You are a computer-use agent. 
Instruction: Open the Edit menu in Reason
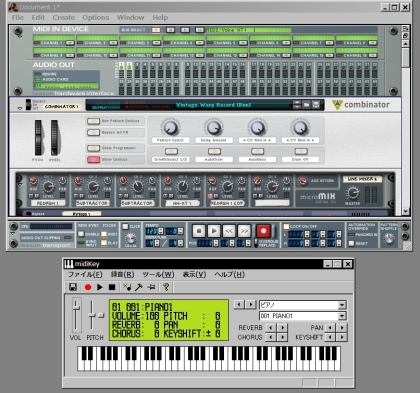tap(38, 18)
